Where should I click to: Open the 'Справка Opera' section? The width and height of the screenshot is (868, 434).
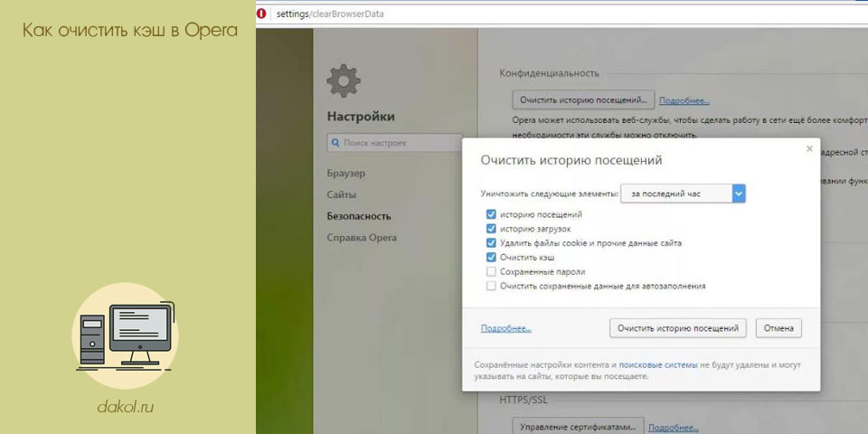[362, 238]
